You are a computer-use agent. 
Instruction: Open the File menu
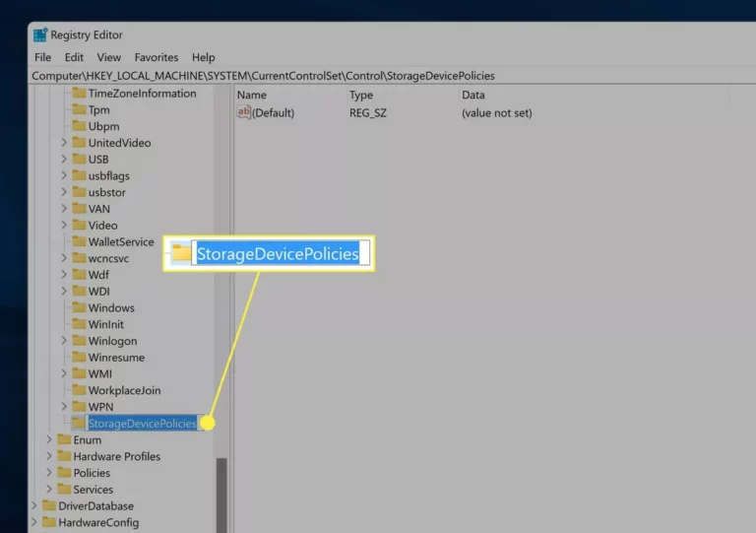43,57
